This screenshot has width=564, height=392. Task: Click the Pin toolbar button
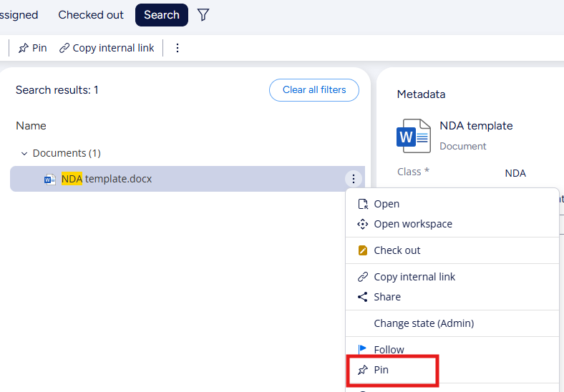point(32,48)
